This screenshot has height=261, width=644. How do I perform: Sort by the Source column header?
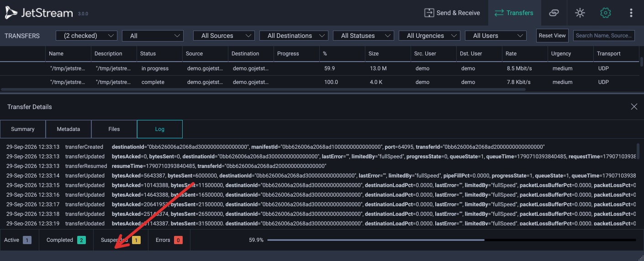tap(206, 53)
